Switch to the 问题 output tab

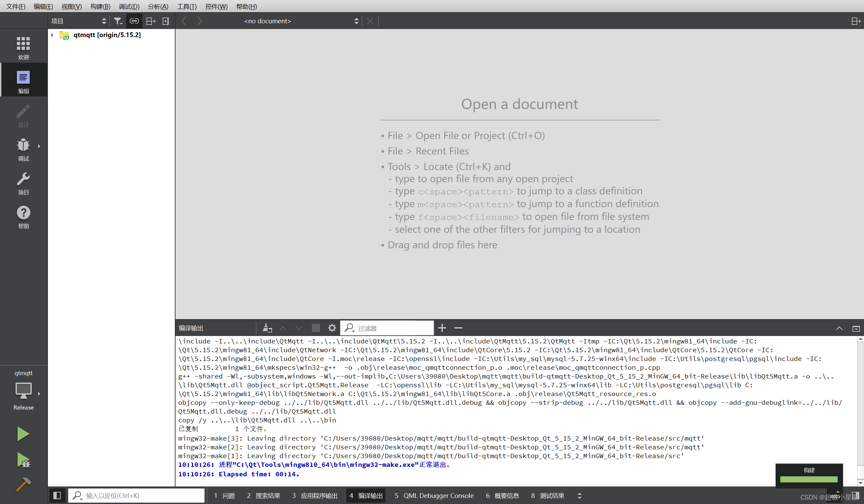click(x=224, y=496)
